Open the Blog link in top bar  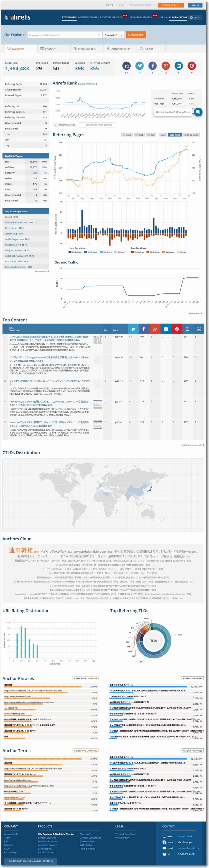(x=121, y=5)
